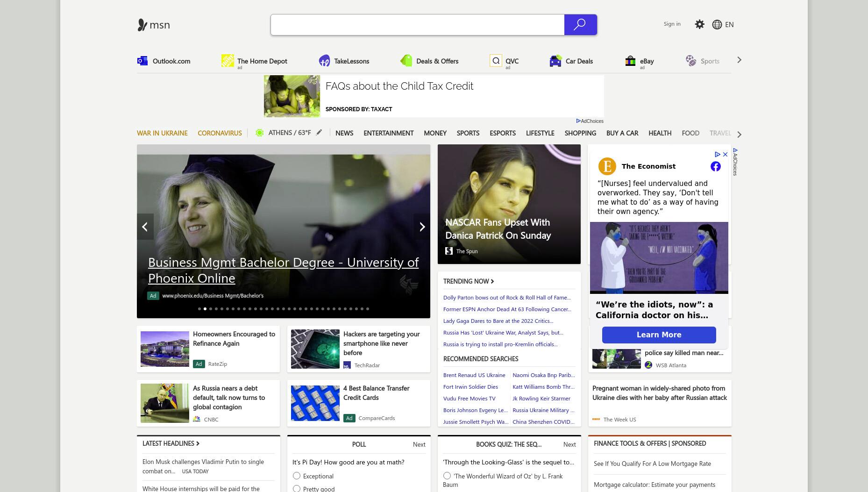Click the pencil icon to edit Athens location

[x=319, y=133]
